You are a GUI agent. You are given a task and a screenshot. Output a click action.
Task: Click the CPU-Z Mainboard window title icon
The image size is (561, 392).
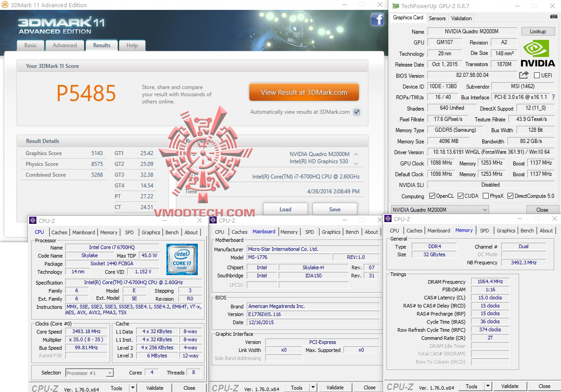[x=214, y=220]
